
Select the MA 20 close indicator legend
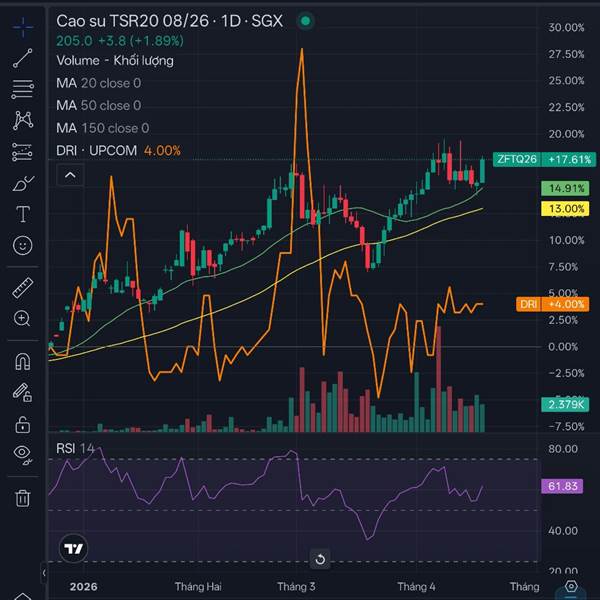coord(98,83)
